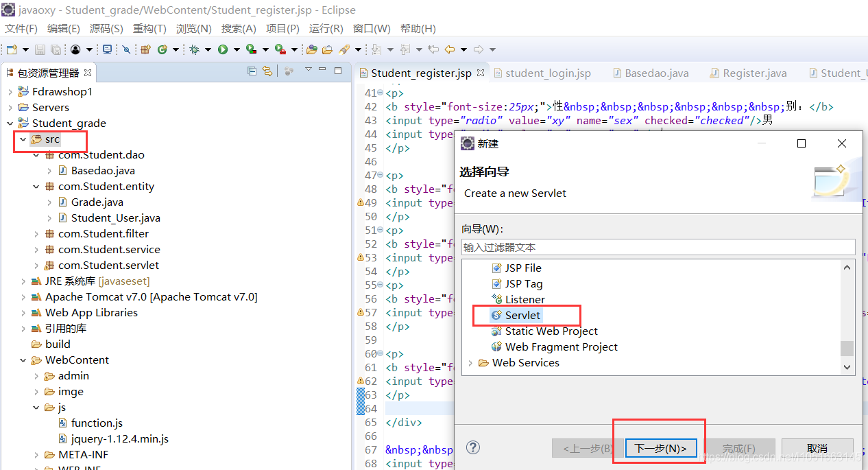Screen dimensions: 868x470
Task: Collapse the src folder node
Action: (x=23, y=139)
